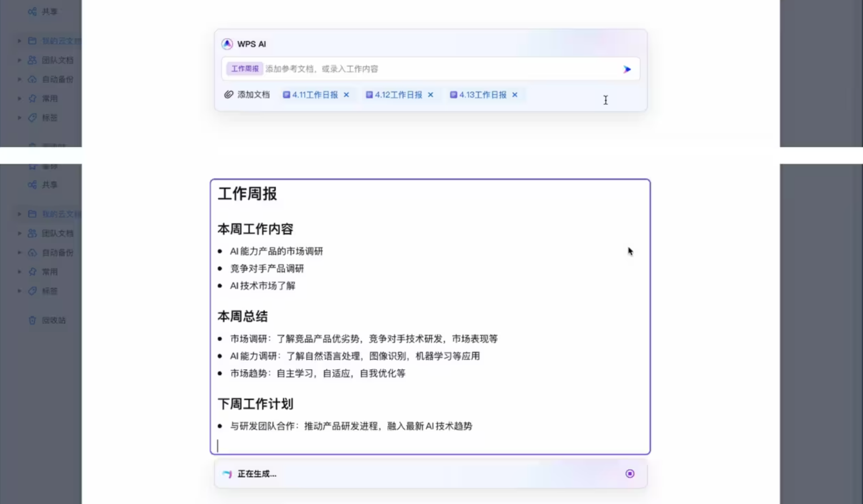Select the 4.13工作日报 chip label
Viewport: 863px width, 504px height.
click(483, 95)
